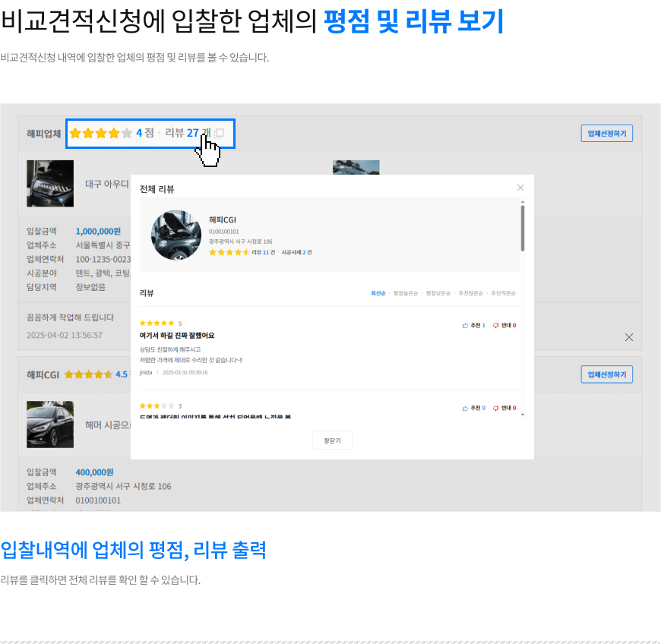661x644 pixels.
Task: Click the 창닫기 button in review popup
Action: point(333,440)
